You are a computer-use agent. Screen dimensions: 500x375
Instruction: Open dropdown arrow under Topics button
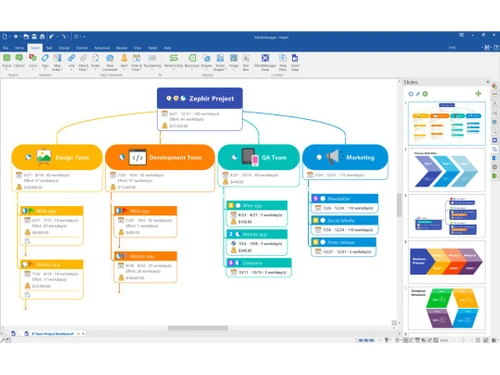(x=7, y=69)
